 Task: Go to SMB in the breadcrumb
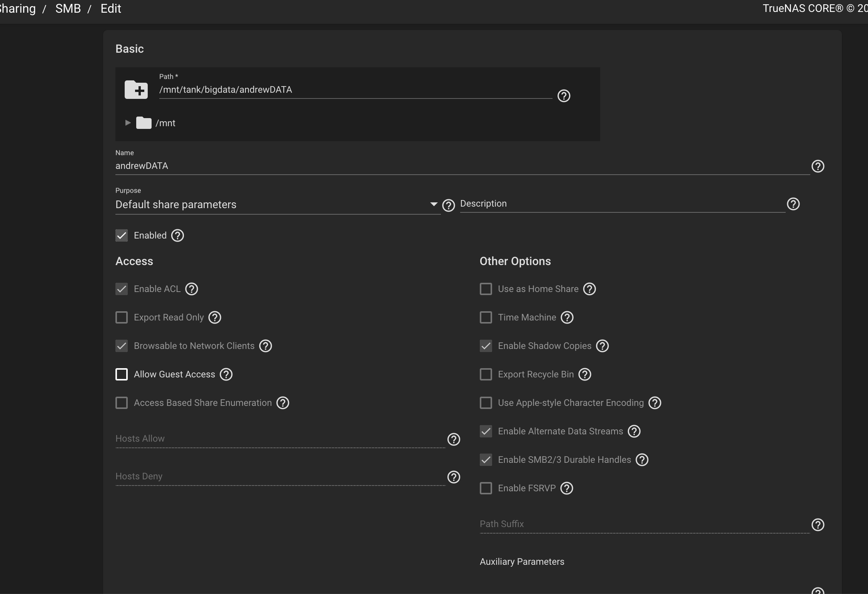(68, 8)
